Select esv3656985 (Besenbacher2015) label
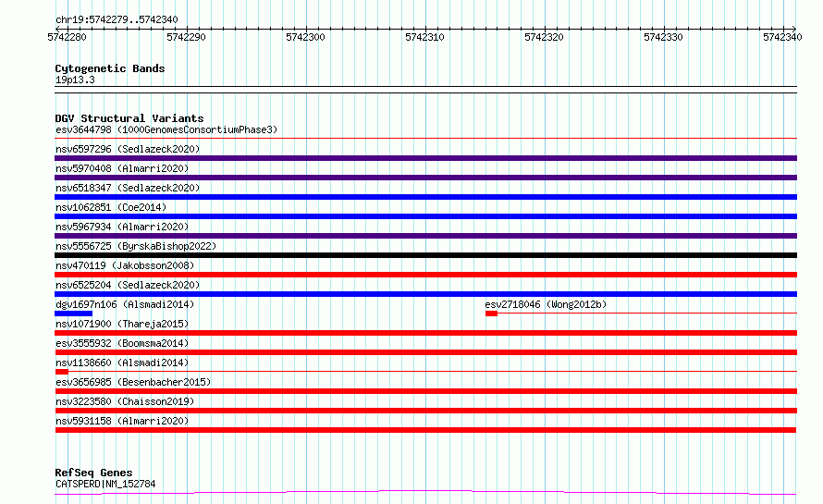Screen dimensions: 823x504 click(x=133, y=382)
